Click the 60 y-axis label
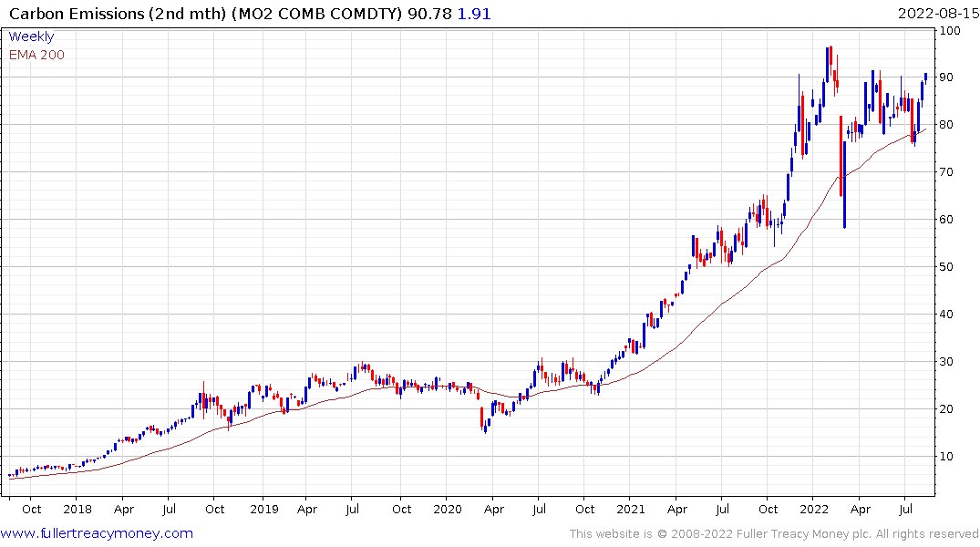This screenshot has width=980, height=547. (946, 220)
